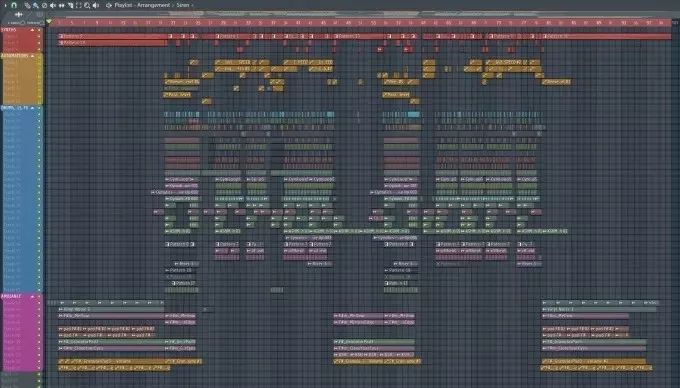The image size is (680, 388).
Task: Collapse the SYNTHS track group arrow
Action: [32, 30]
